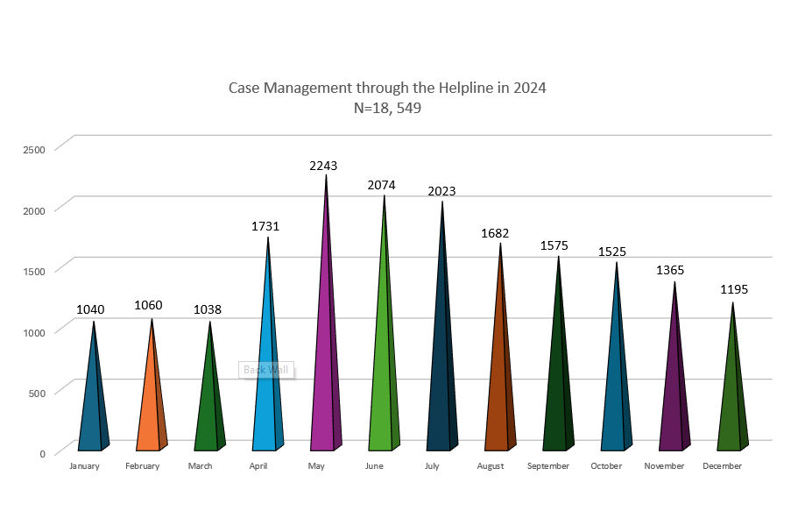Screen dimensions: 812x532
Task: Select the August axis label
Action: pyautogui.click(x=491, y=466)
